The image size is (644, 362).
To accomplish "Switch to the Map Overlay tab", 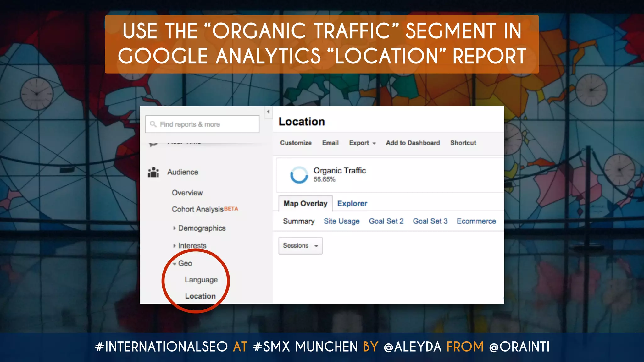I will [x=305, y=204].
